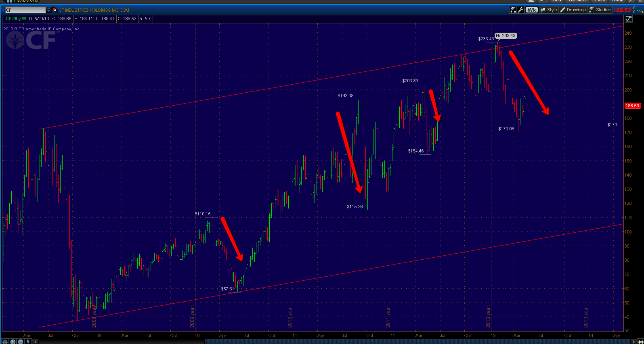Viewport: 644px width, 344px height.
Task: Click the curve scale icon above price axis
Action: click(x=629, y=19)
